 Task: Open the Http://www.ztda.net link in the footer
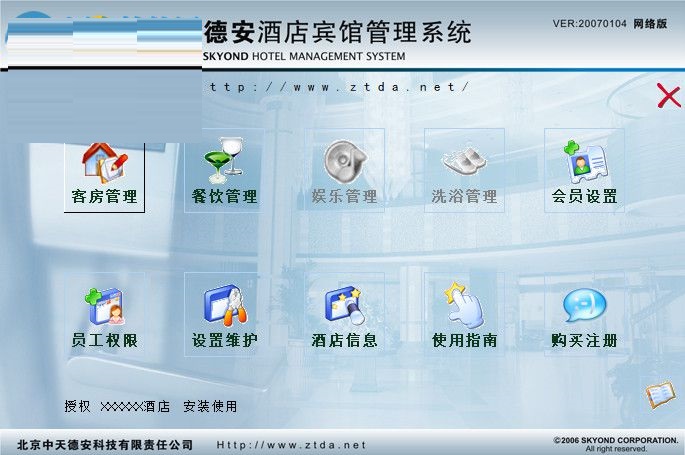tap(292, 444)
